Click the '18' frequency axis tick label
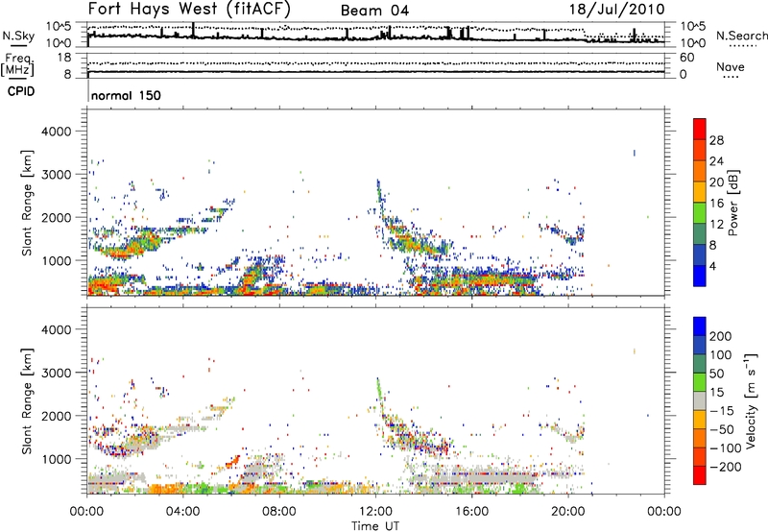The height and width of the screenshot is (532, 768). (64, 58)
